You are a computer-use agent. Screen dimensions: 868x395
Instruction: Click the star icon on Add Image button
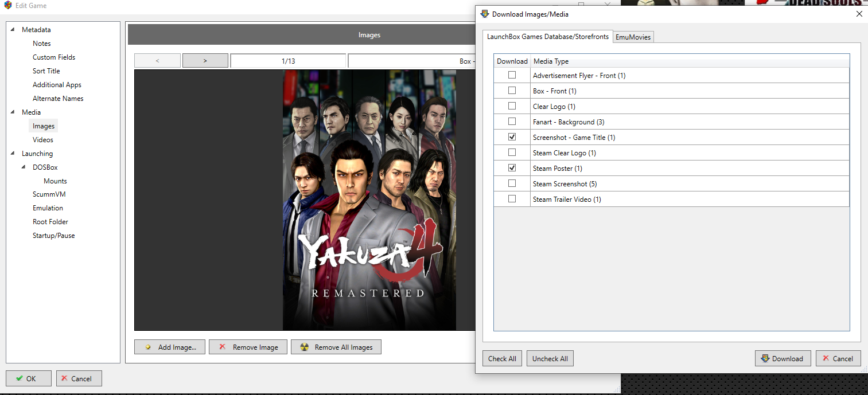149,347
